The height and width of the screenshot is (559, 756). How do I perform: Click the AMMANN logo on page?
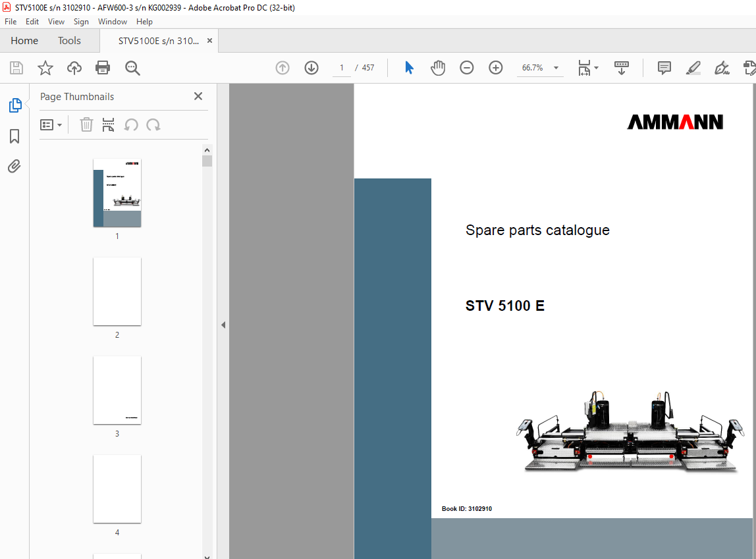tap(675, 122)
